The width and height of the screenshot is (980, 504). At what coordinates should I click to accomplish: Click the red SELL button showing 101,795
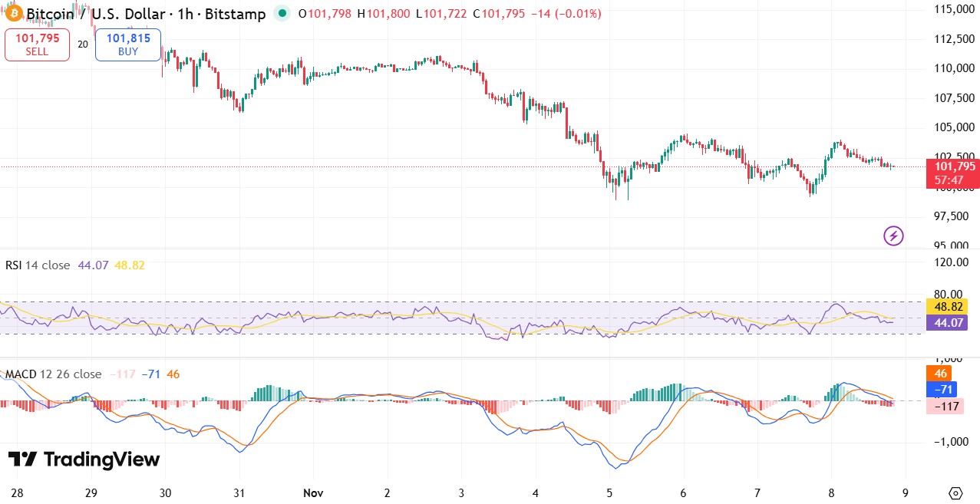click(37, 44)
